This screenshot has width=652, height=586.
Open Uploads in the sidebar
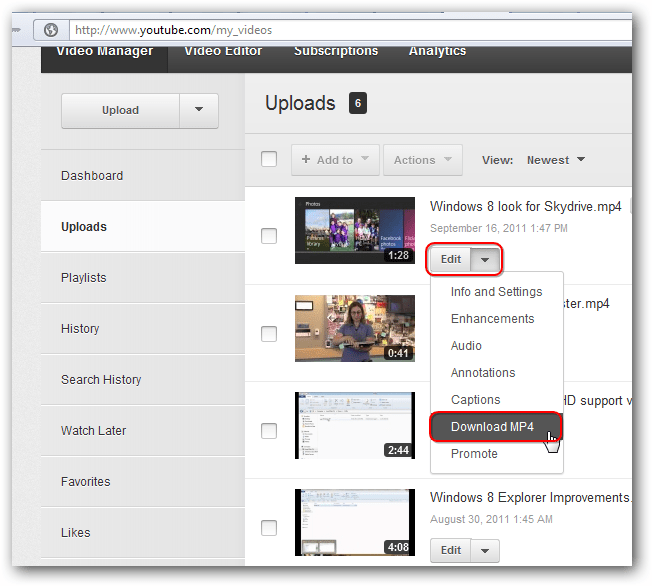(143, 227)
